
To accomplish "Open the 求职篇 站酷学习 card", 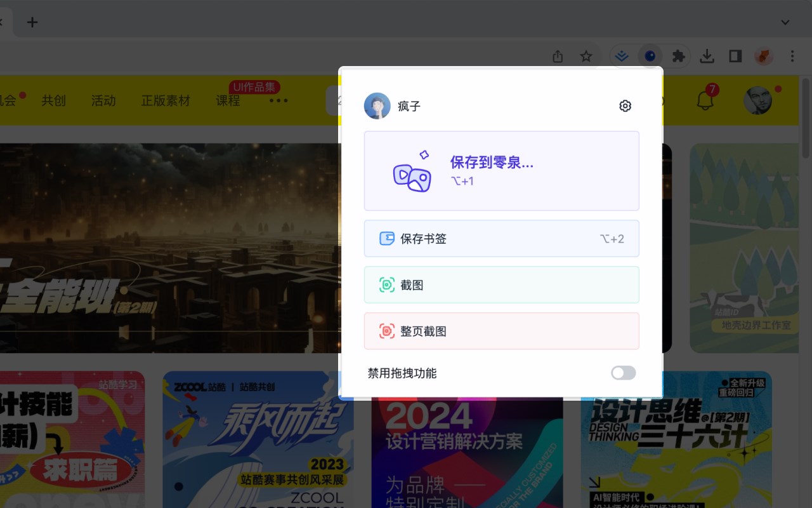I will [x=72, y=439].
